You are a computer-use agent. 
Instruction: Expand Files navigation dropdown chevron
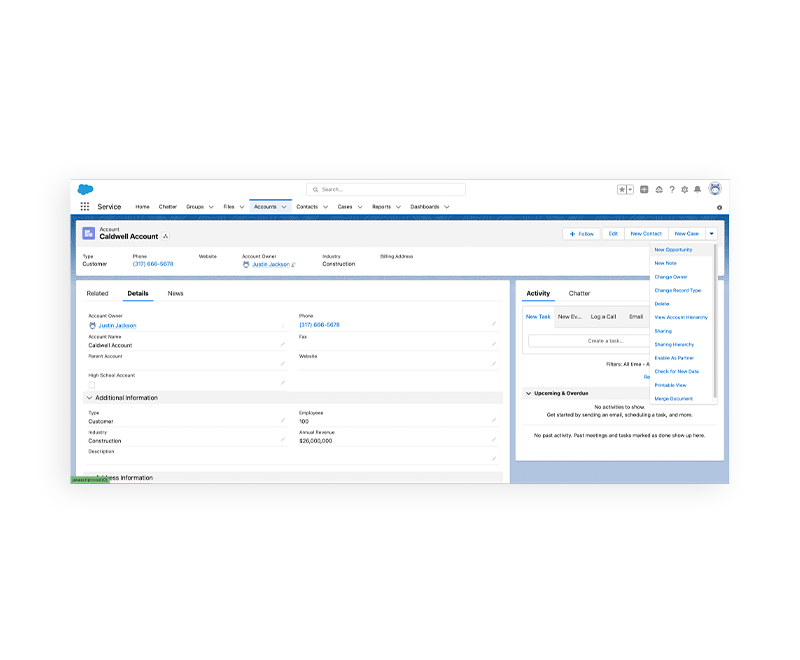point(242,207)
